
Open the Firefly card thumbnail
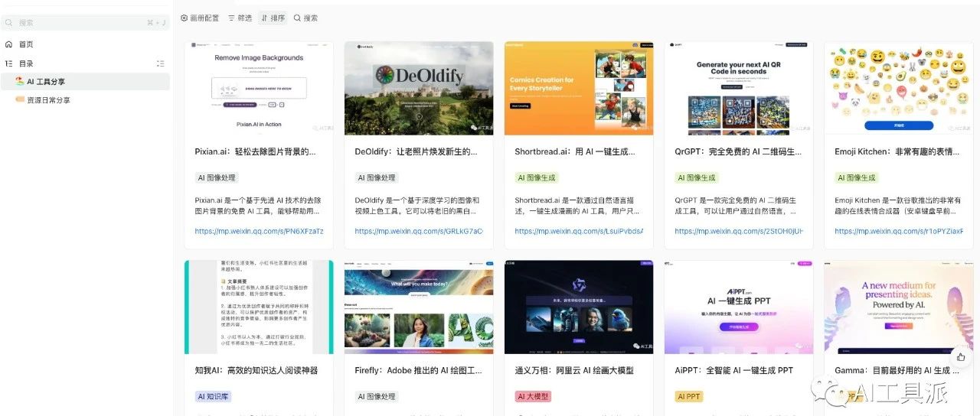(419, 307)
